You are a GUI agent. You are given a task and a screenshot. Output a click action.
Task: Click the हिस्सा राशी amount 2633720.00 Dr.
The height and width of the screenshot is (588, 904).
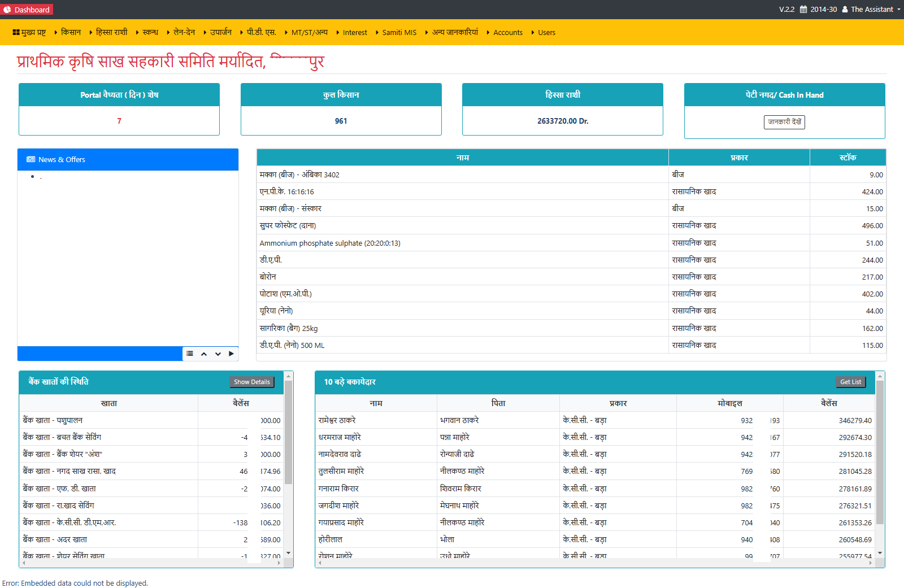pos(563,121)
